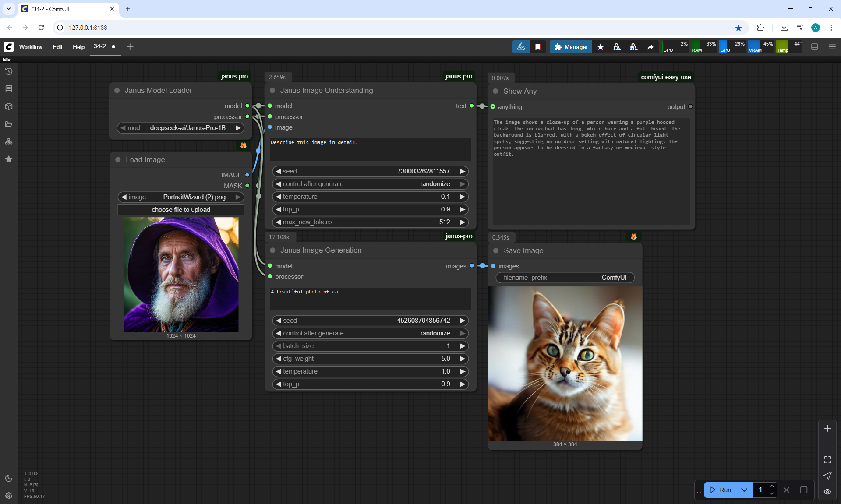Open the workflows folder sidebar icon
The height and width of the screenshot is (504, 841).
9,124
